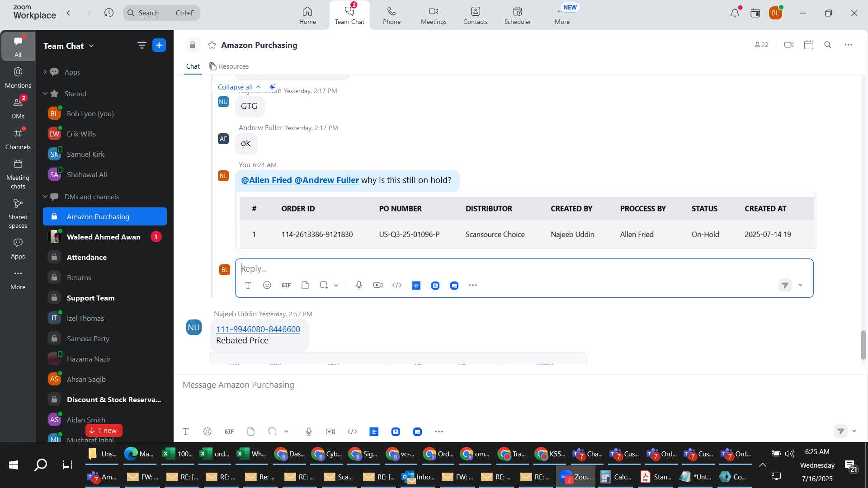The height and width of the screenshot is (488, 868).
Task: View the 22 channel members
Action: coord(762,45)
